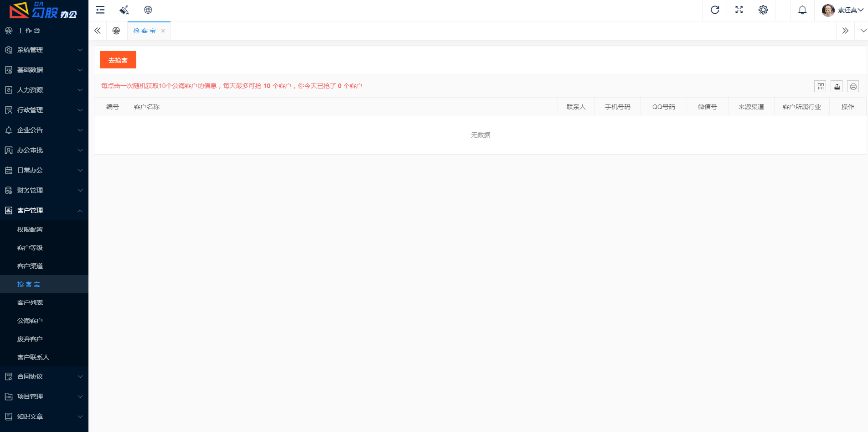The width and height of the screenshot is (868, 432).
Task: Click the 勾股办公 OA logo
Action: [44, 10]
